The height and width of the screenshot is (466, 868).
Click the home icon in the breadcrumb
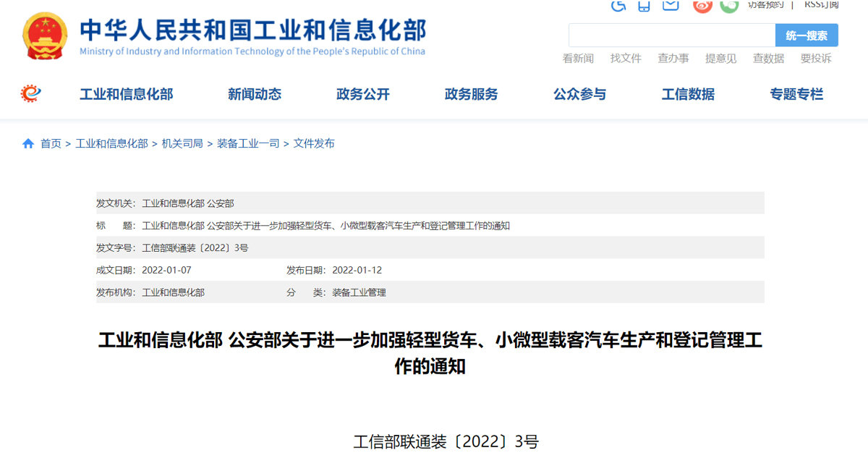[28, 143]
